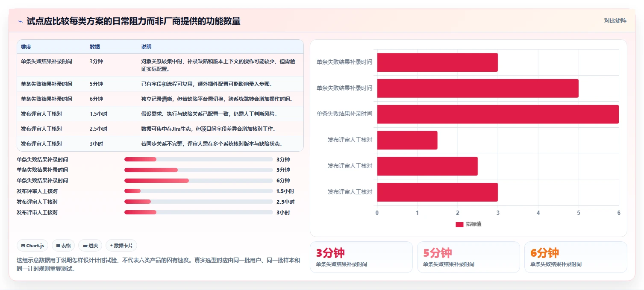Open the pink 5分钟 data card
The height and width of the screenshot is (290, 644).
click(x=468, y=257)
